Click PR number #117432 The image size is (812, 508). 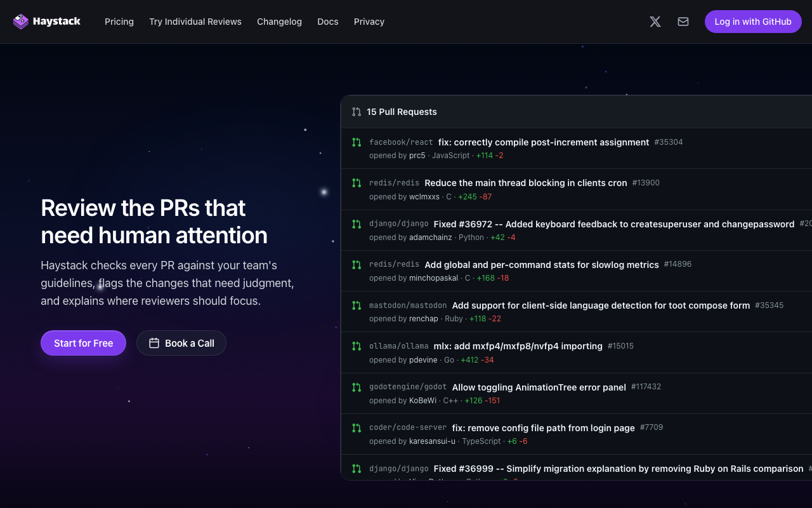tap(646, 387)
